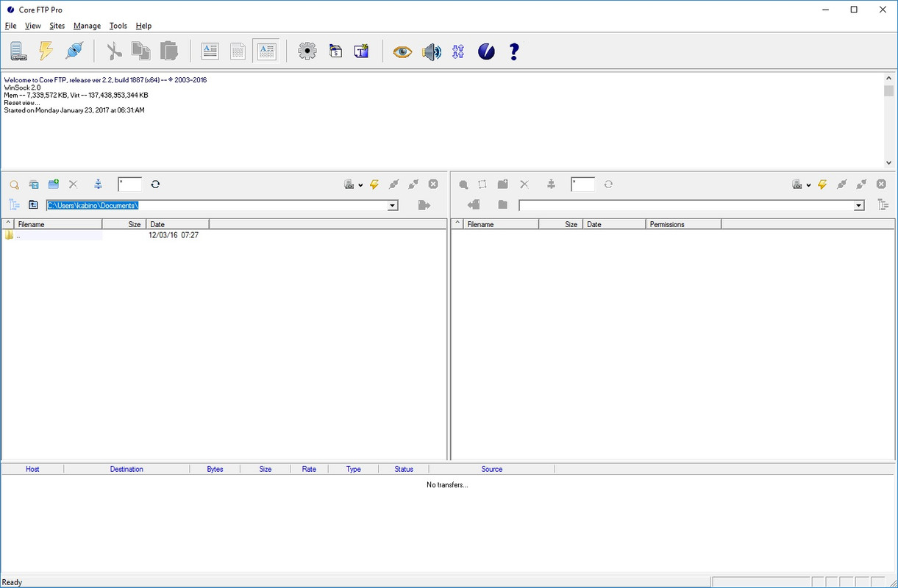Click the Quick Connect lightning icon in main toolbar

point(46,51)
